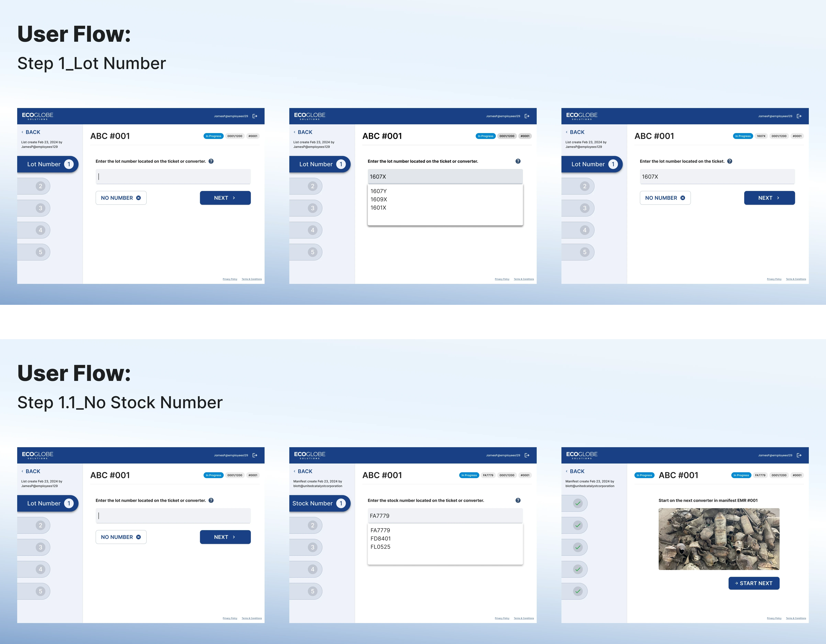Viewport: 826px width, 644px height.
Task: Click NEXT on the ticket-only prompt screen
Action: (769, 198)
